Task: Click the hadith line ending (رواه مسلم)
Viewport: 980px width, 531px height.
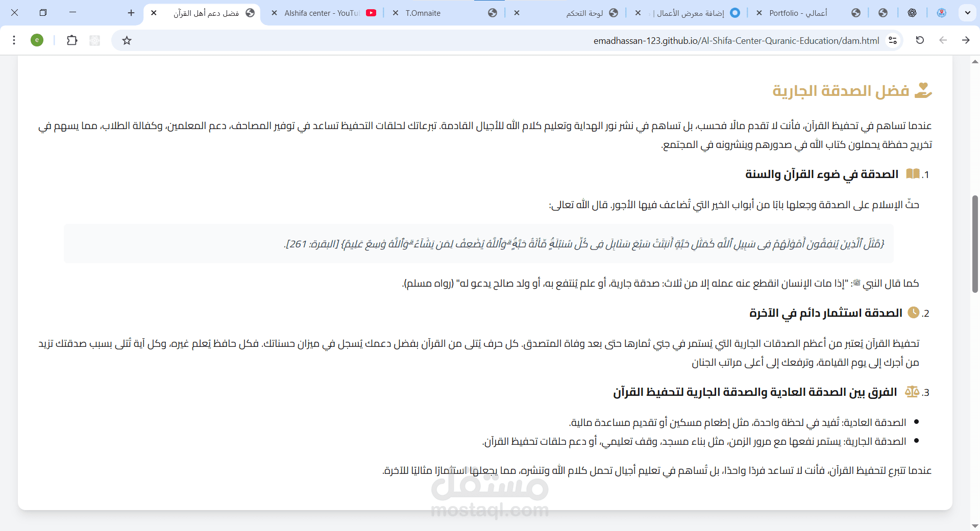Action: [x=660, y=284]
